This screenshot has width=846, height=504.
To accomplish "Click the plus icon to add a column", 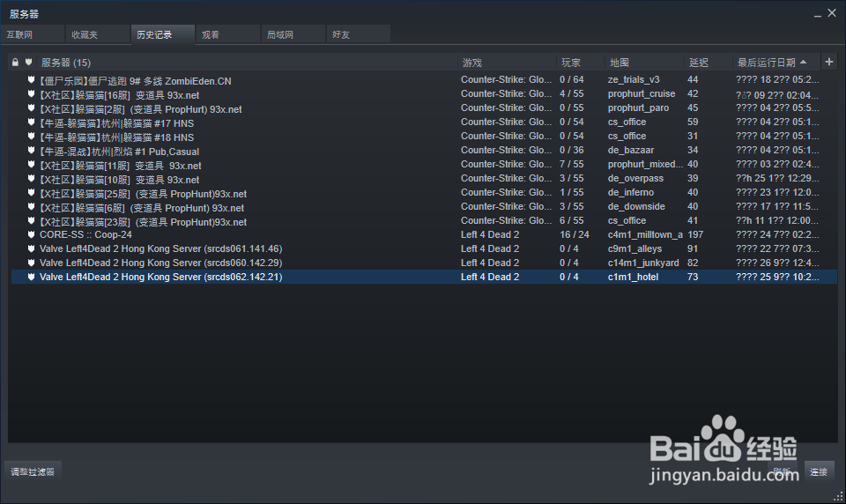I will point(829,62).
